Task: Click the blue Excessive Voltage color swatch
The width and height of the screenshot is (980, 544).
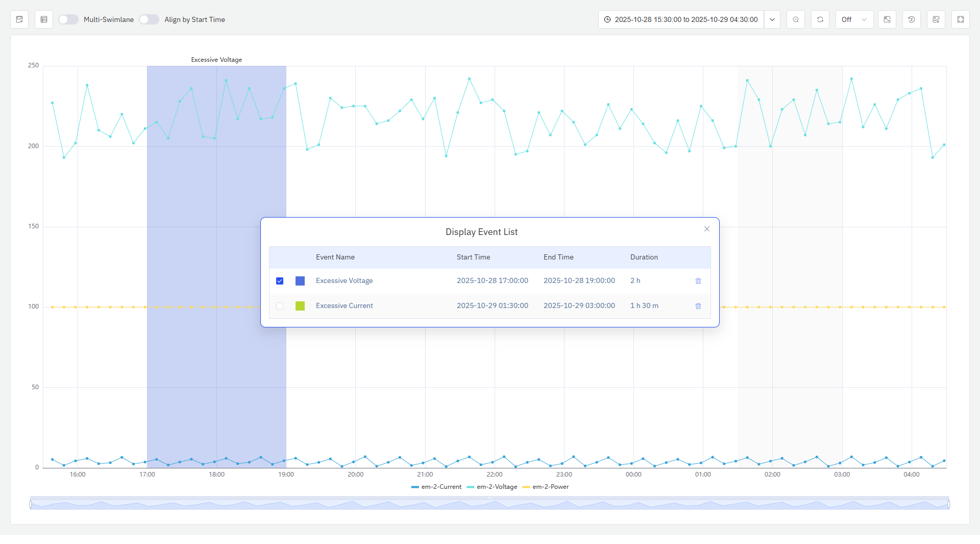Action: pos(300,281)
